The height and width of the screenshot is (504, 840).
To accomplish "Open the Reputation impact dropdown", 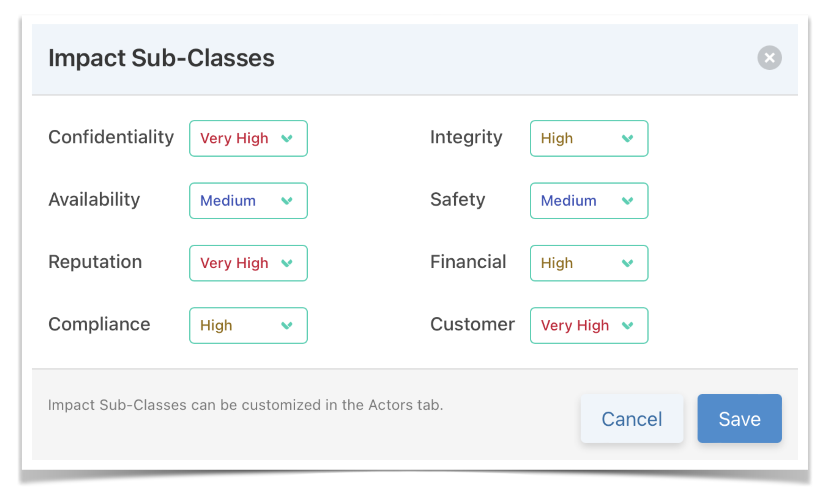I will (248, 263).
